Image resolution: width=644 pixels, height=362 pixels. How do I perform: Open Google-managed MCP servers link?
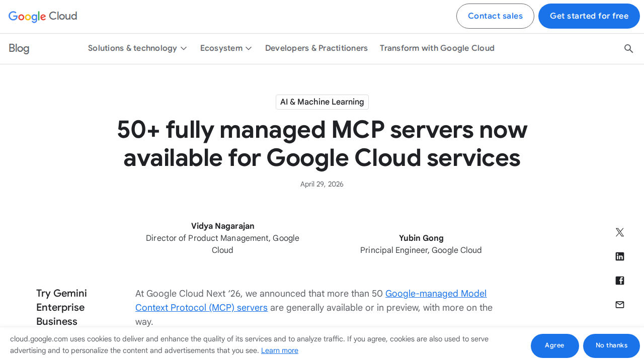(x=311, y=300)
